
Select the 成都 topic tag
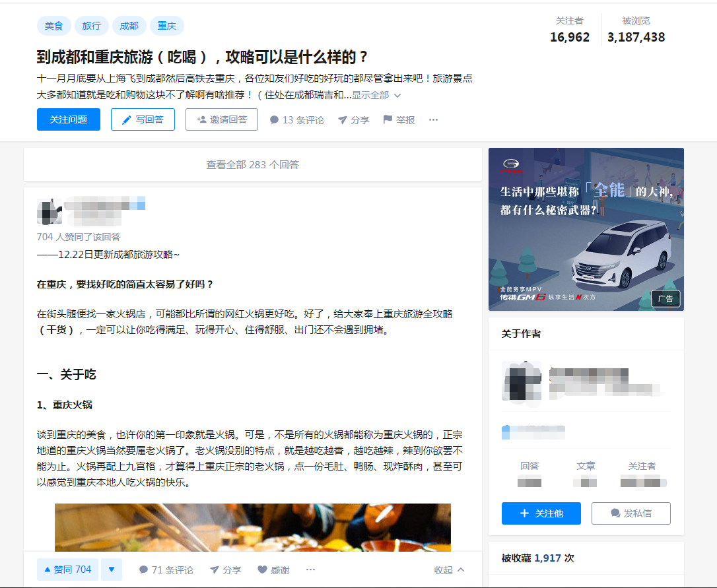point(129,26)
